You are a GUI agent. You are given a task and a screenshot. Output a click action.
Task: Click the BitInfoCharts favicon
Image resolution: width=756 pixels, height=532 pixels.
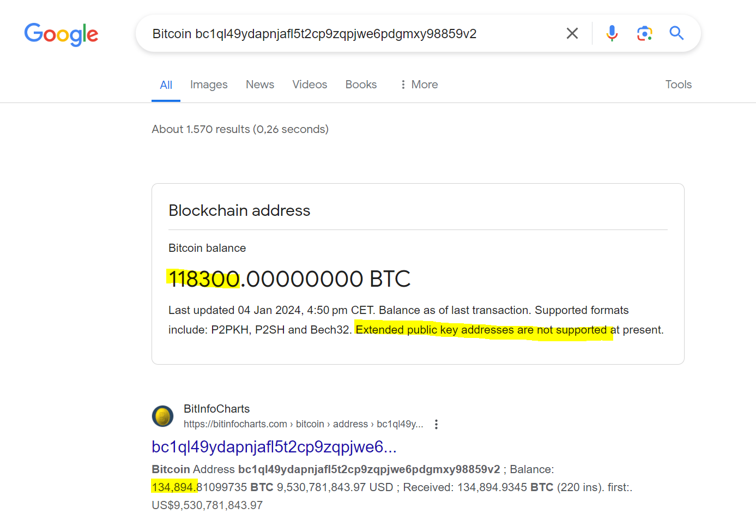point(162,416)
